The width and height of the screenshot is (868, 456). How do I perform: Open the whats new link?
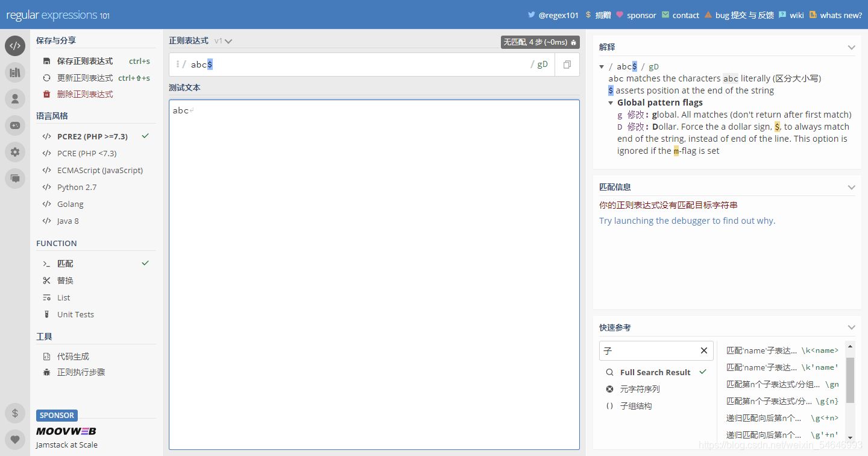(835, 15)
